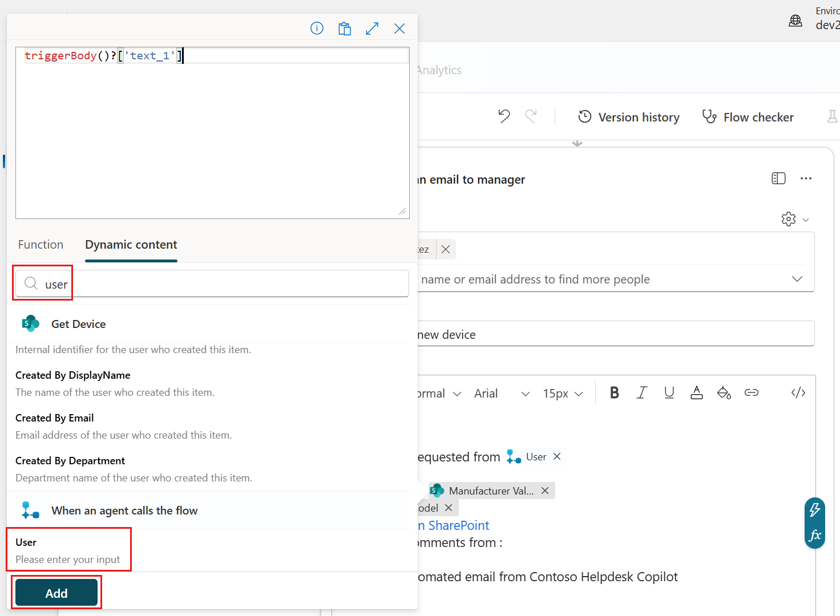Click the Subject field containing 'new device'
840x616 pixels.
tap(616, 334)
